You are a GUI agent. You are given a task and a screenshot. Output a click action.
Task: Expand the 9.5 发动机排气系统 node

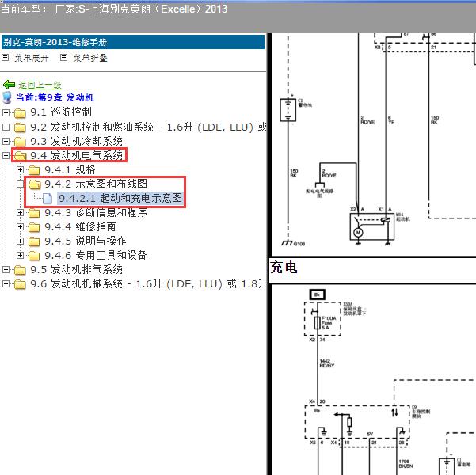click(6, 269)
